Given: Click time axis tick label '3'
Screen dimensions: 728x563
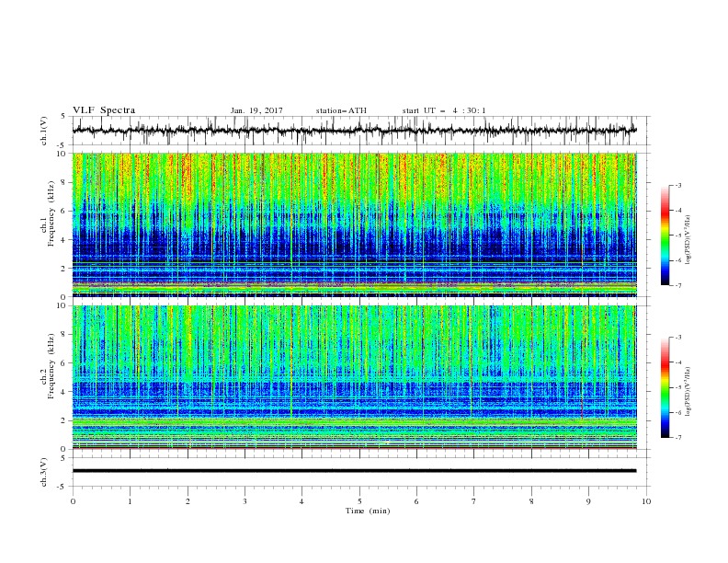Looking at the screenshot, I should (245, 501).
